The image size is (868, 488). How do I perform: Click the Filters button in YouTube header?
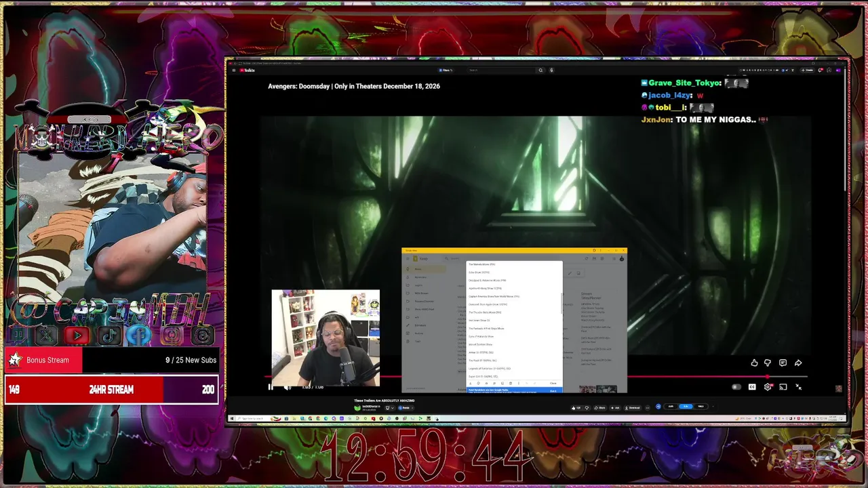click(445, 70)
